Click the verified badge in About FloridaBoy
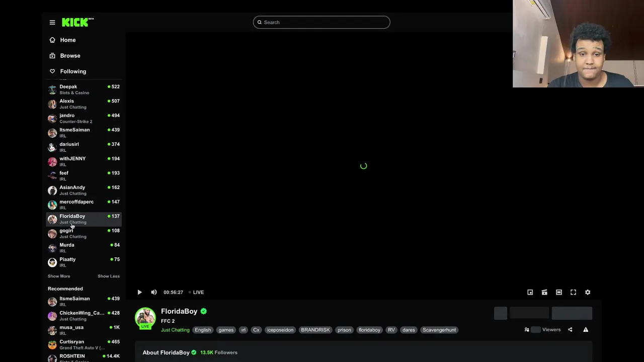The image size is (644, 362). (194, 352)
